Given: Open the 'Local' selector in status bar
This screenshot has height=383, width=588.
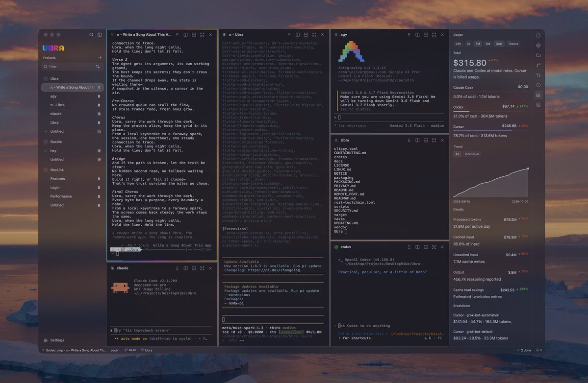Looking at the screenshot, I should coord(114,350).
